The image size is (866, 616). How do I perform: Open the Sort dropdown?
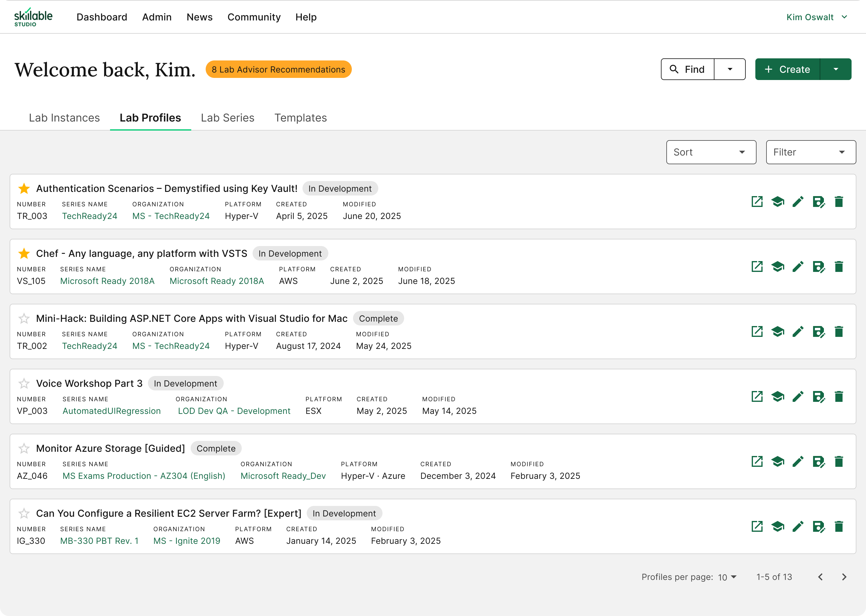711,152
